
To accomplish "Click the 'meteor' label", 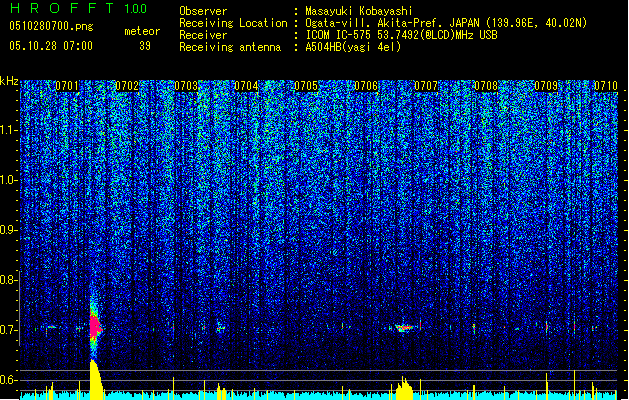I will click(142, 31).
